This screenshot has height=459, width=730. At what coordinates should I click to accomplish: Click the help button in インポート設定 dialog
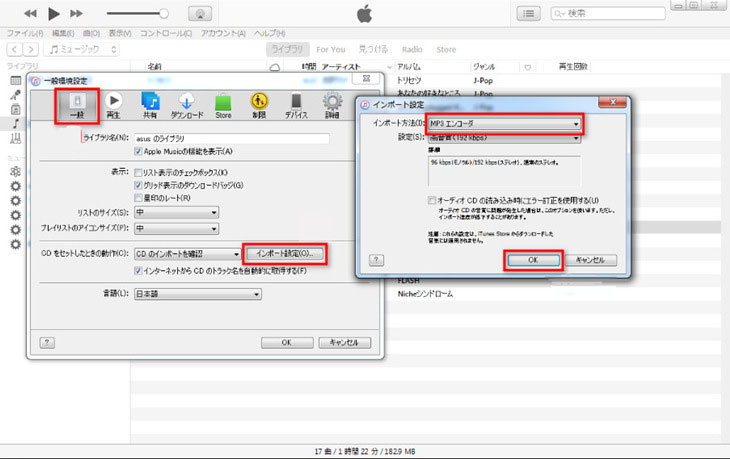pyautogui.click(x=377, y=260)
